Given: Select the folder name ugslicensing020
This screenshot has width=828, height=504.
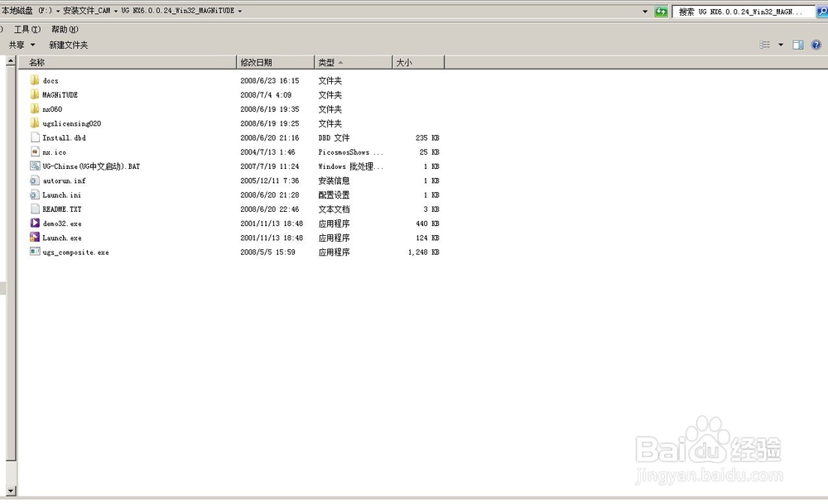Looking at the screenshot, I should pos(72,123).
